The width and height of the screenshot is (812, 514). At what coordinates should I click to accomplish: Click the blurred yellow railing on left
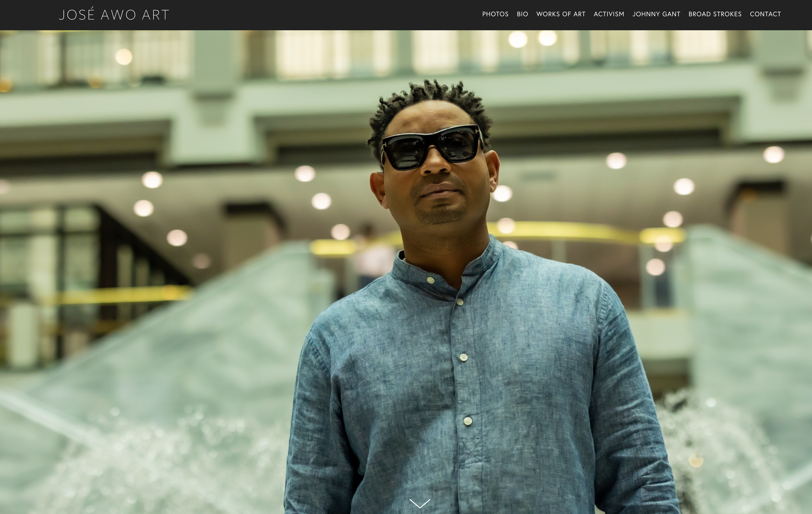coord(118,295)
